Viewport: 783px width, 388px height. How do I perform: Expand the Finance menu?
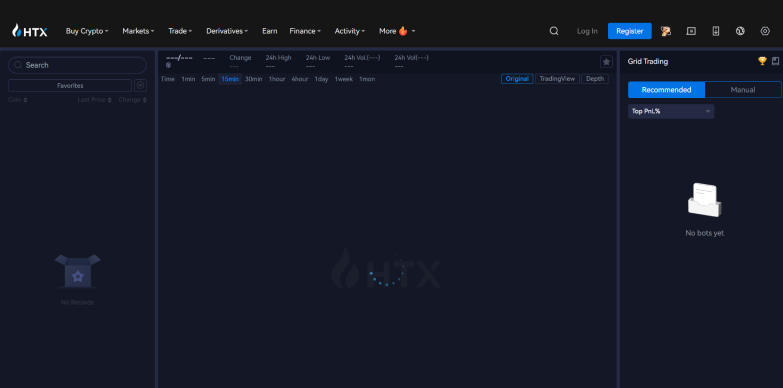305,31
